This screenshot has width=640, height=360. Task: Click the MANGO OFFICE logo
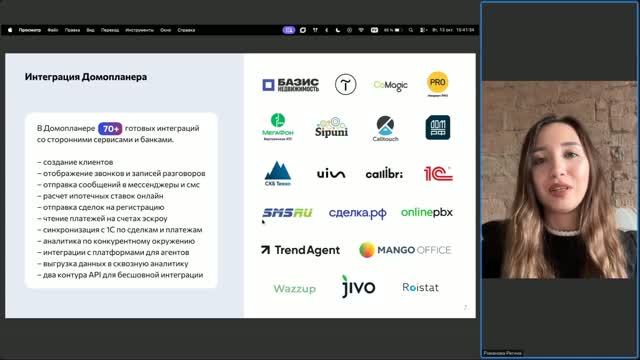click(x=405, y=250)
